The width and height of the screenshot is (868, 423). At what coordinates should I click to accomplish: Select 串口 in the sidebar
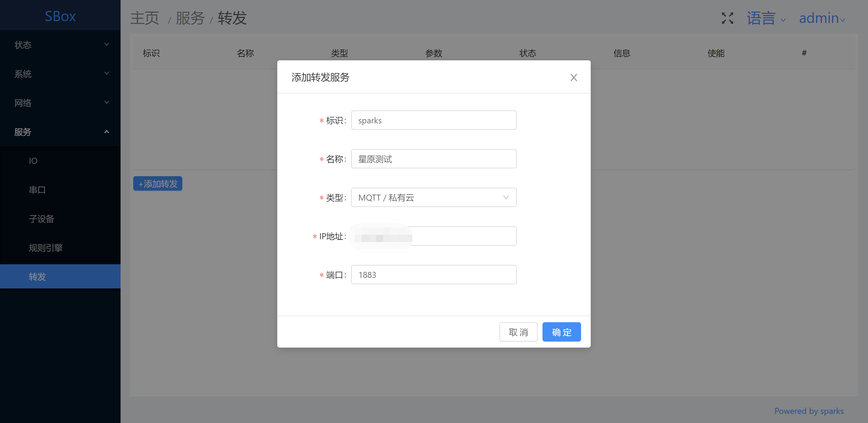tap(37, 190)
